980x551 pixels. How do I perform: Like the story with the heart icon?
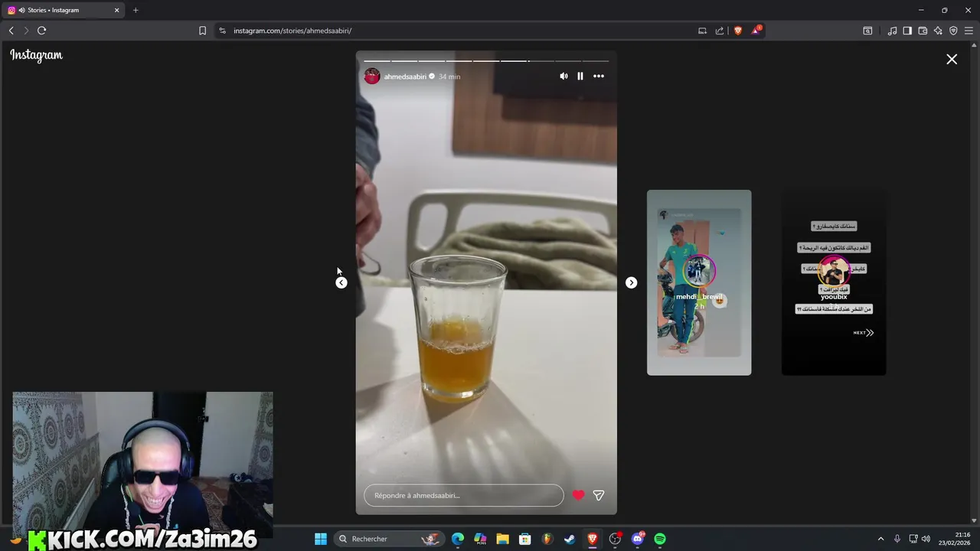coord(578,495)
